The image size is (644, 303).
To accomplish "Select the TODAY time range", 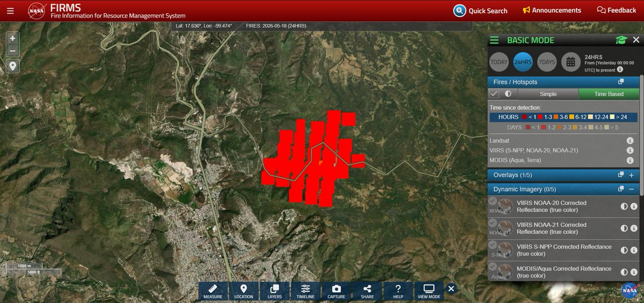I will [499, 62].
